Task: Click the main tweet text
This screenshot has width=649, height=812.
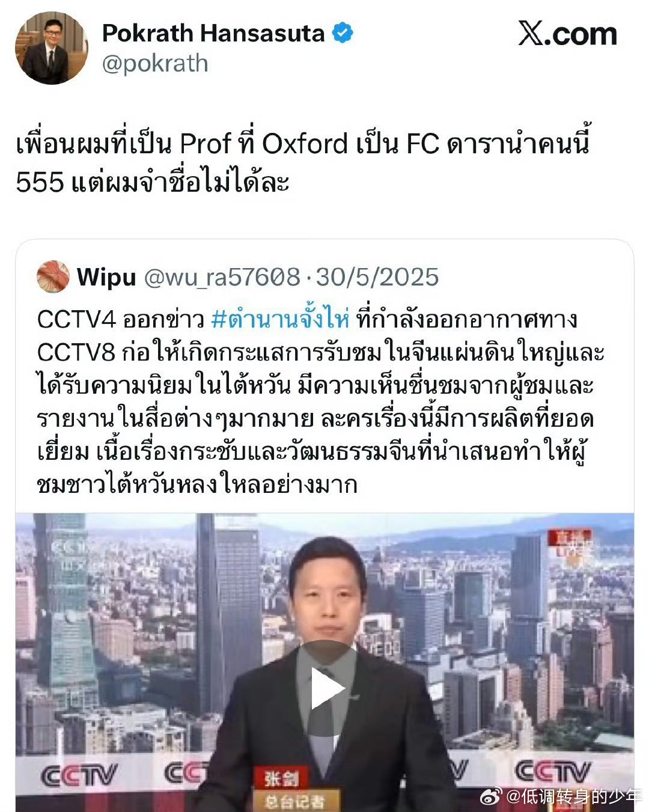Action: [x=303, y=162]
